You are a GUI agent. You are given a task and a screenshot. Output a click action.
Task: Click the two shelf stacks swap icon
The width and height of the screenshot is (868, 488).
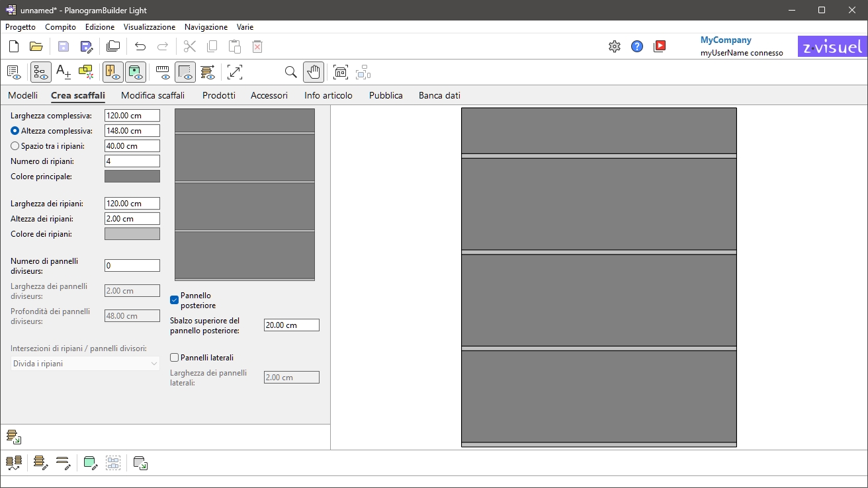tap(14, 463)
